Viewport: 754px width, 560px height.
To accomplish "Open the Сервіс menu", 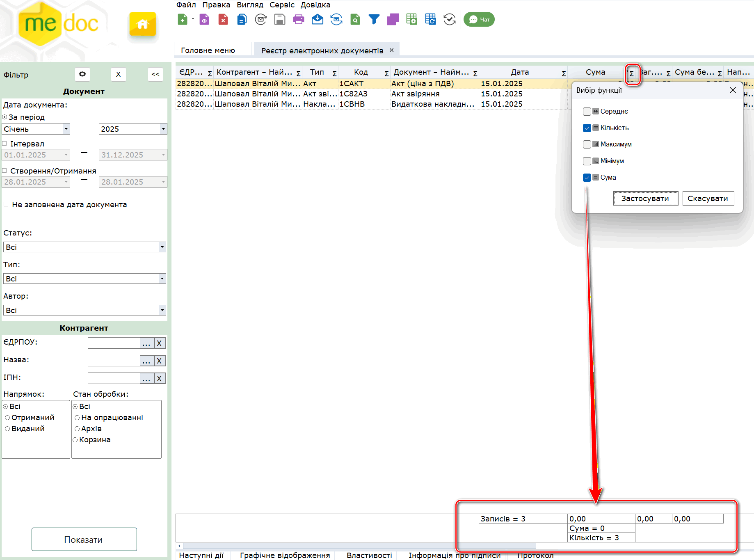I will 282,5.
